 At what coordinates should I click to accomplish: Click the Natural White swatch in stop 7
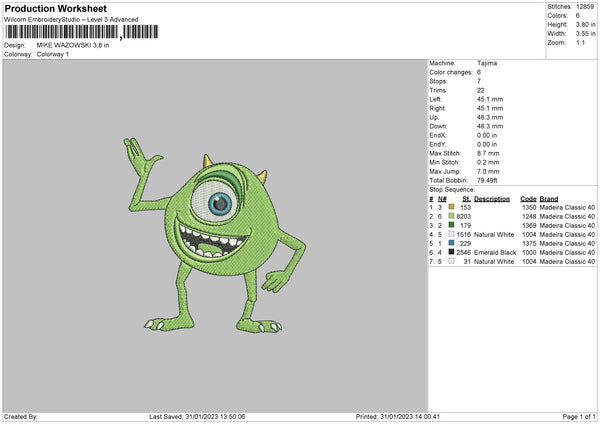452,261
